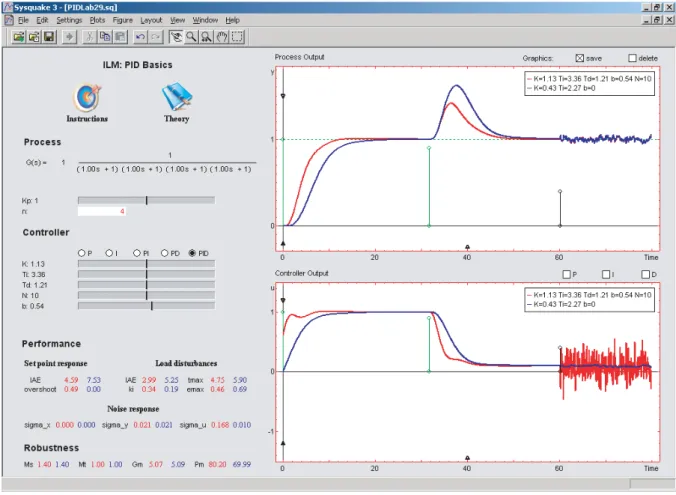676x495 pixels.
Task: Select the I controller radio button
Action: [109, 253]
